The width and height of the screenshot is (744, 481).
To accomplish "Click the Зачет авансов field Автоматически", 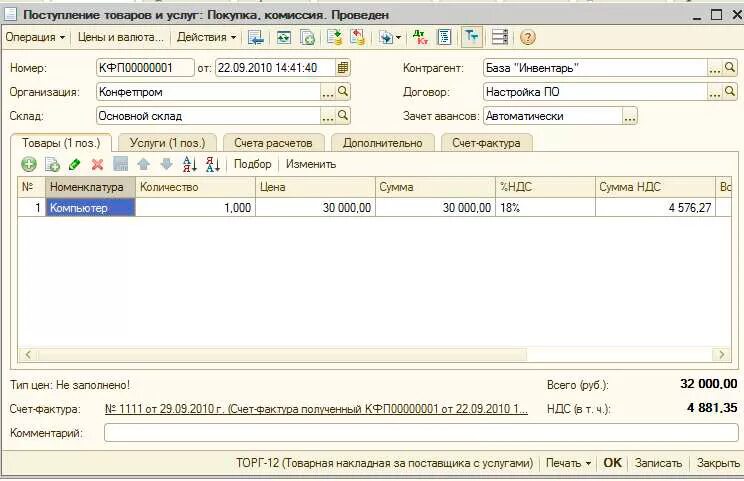I will (x=553, y=116).
